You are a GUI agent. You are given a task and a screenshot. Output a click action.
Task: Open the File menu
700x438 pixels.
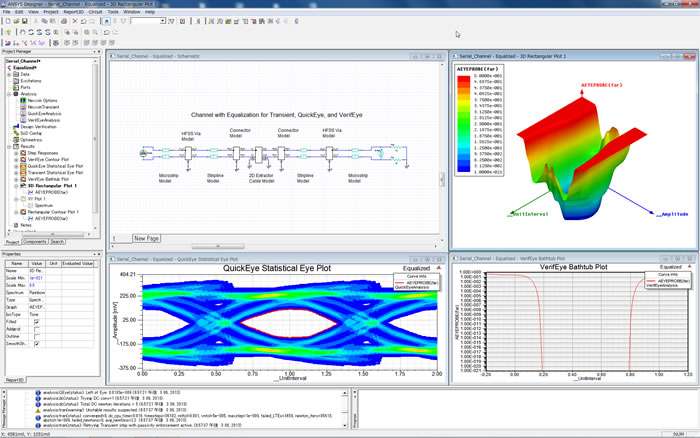[x=6, y=12]
